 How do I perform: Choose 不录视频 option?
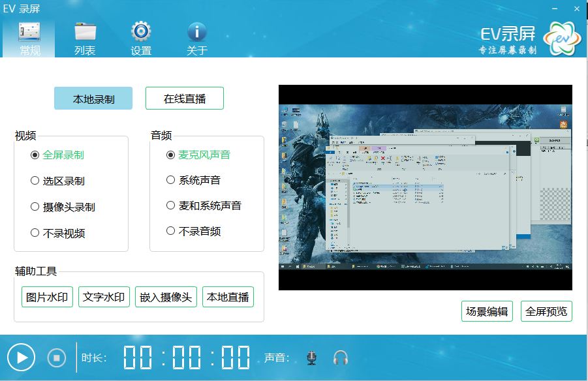point(57,233)
